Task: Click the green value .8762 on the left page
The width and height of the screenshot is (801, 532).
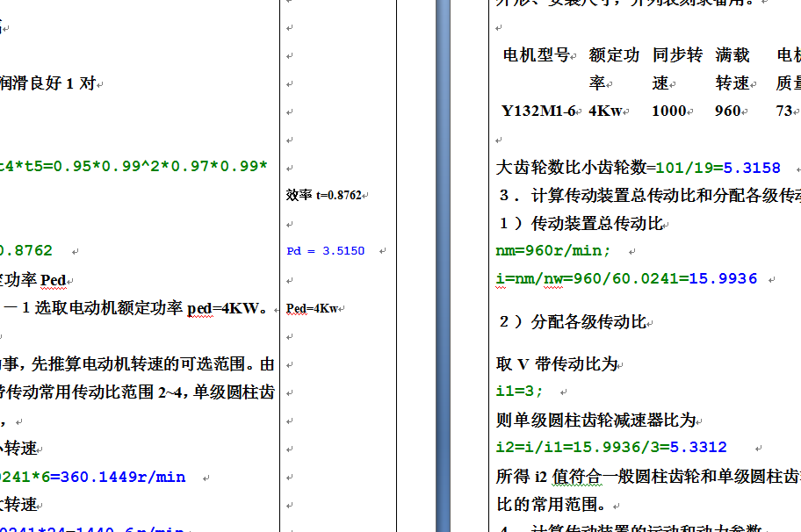Action: (26, 251)
